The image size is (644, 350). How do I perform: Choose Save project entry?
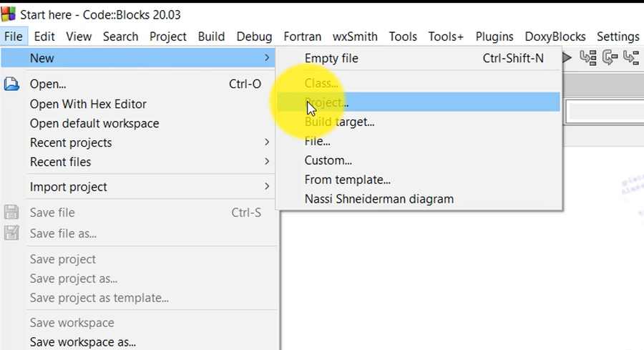(138, 259)
